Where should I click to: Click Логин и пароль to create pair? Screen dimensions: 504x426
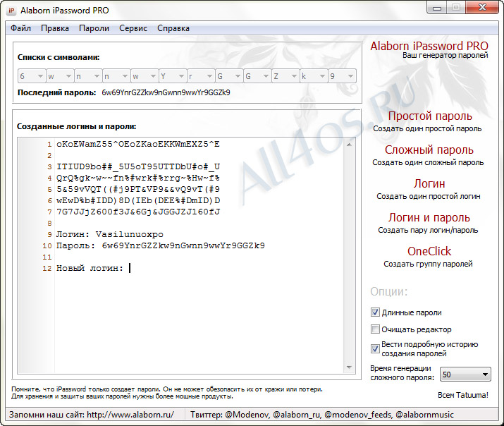(429, 218)
